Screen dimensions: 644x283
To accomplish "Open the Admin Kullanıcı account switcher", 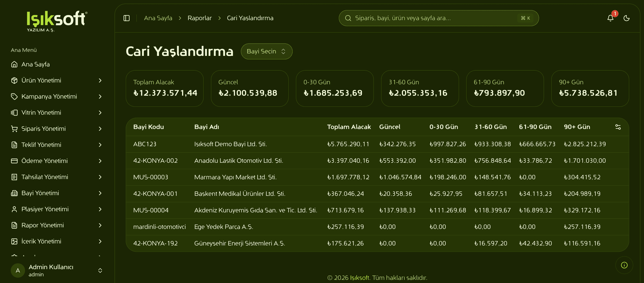I will pos(57,270).
